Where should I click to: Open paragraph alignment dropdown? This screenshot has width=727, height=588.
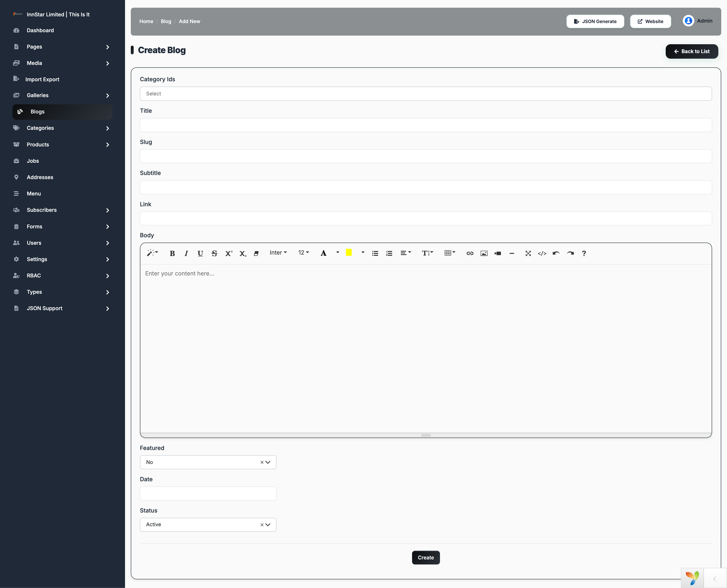[x=406, y=253]
